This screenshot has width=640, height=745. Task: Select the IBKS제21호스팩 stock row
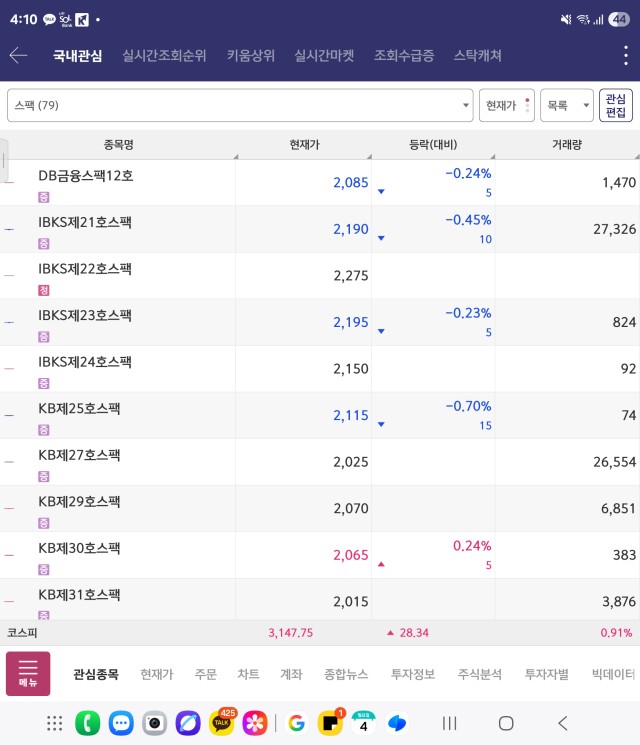coord(320,229)
